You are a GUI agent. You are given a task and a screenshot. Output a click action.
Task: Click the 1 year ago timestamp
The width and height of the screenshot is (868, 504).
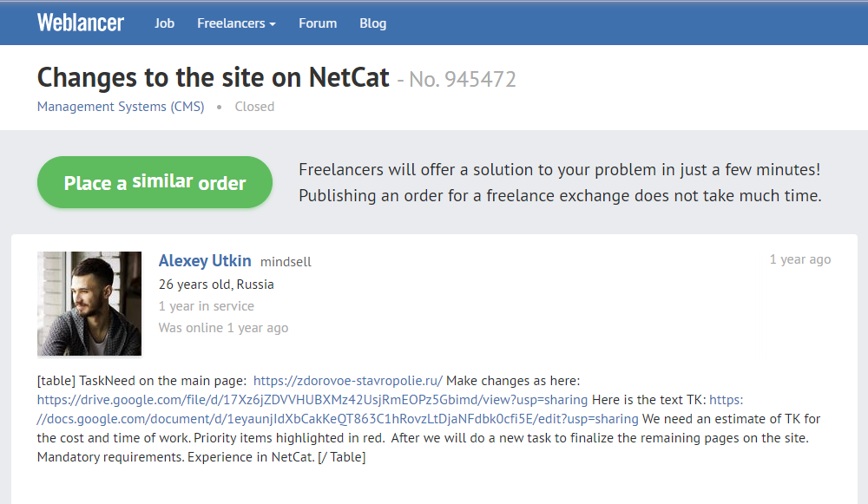click(800, 259)
